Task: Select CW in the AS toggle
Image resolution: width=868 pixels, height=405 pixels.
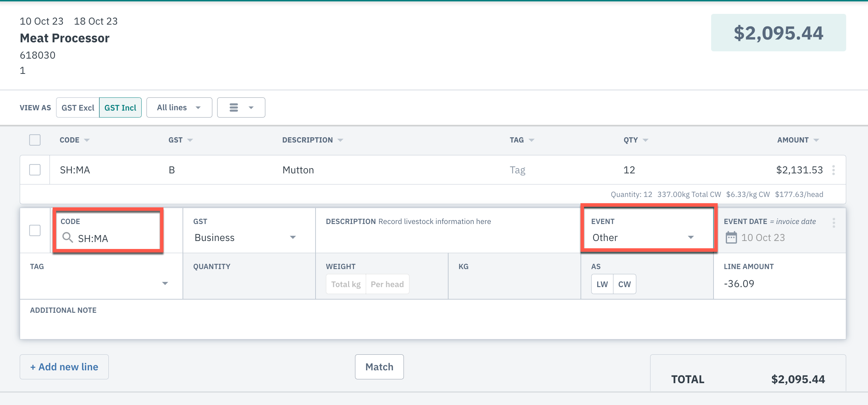Action: coord(624,284)
